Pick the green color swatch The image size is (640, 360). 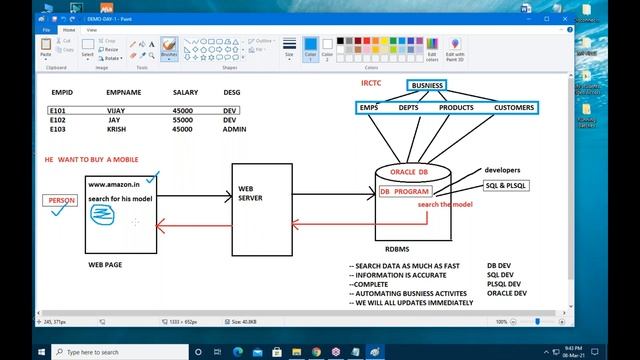click(x=393, y=41)
